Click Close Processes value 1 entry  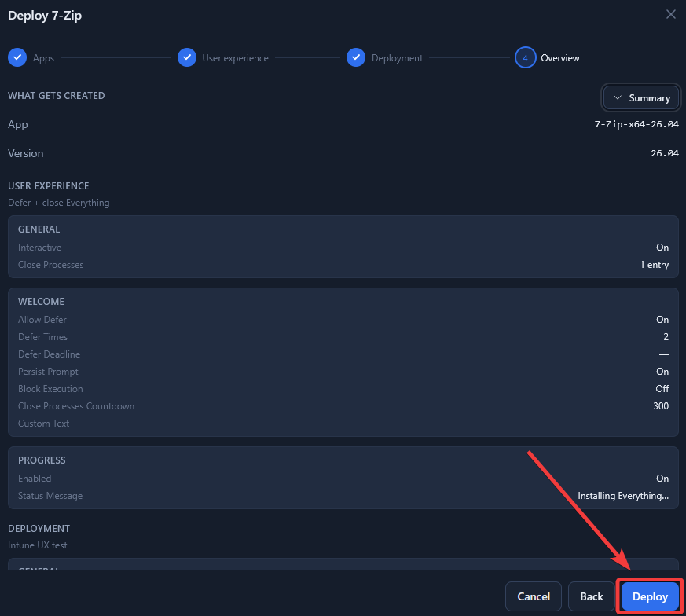[654, 265]
